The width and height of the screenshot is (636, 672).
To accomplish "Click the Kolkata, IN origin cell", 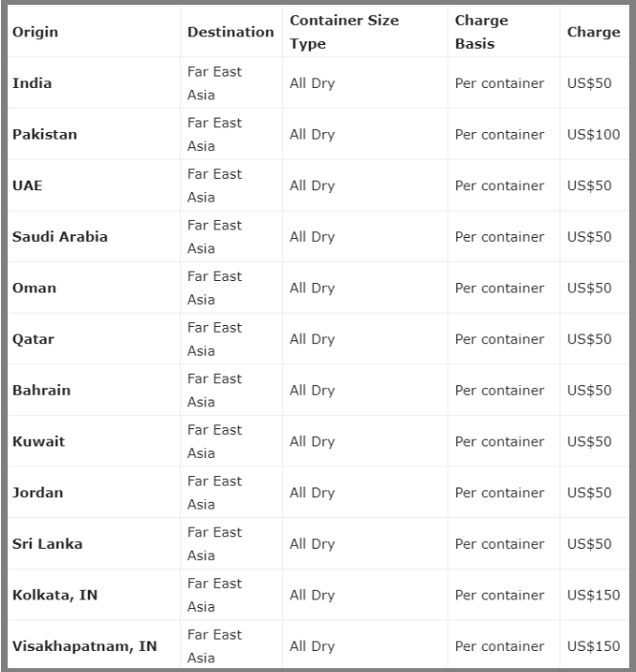I will (x=55, y=595).
